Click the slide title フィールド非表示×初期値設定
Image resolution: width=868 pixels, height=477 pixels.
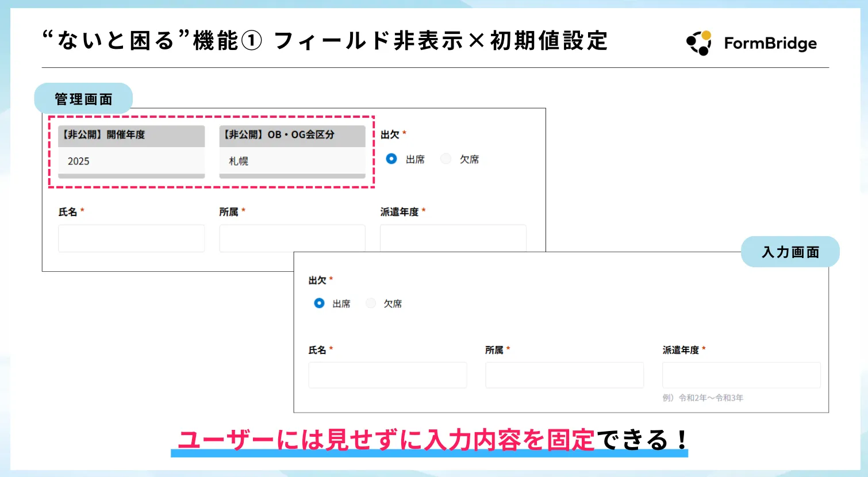pyautogui.click(x=440, y=41)
